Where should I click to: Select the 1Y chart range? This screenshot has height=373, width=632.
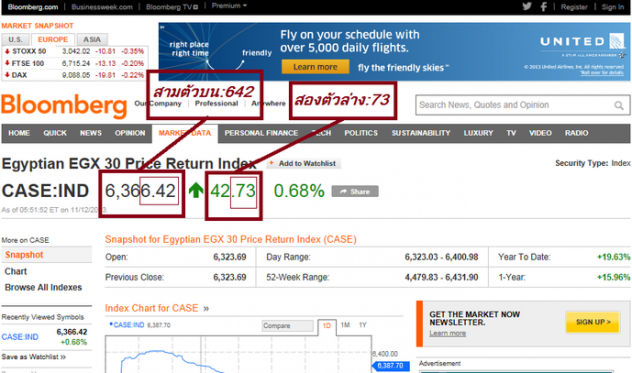coord(362,325)
